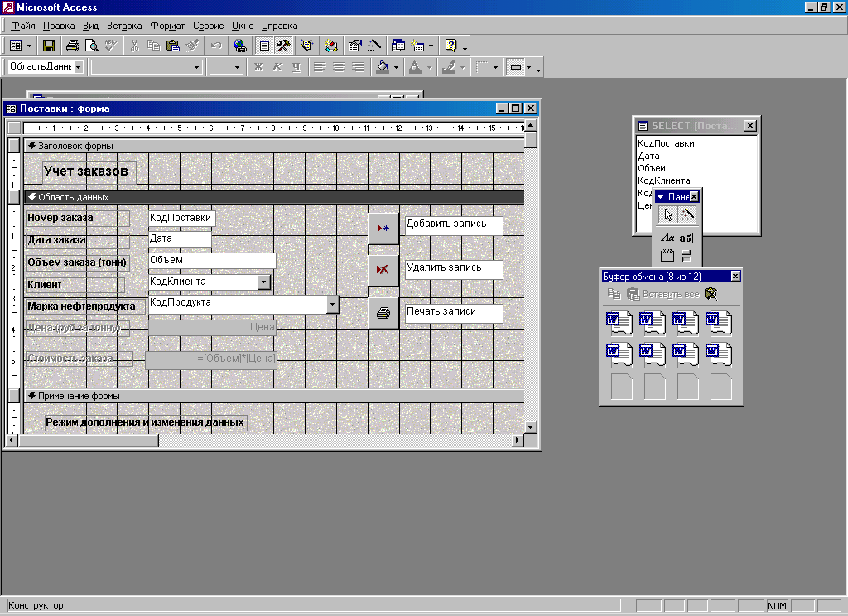The height and width of the screenshot is (616, 848).
Task: Click the Insert Hyperlink globe icon
Action: point(239,46)
